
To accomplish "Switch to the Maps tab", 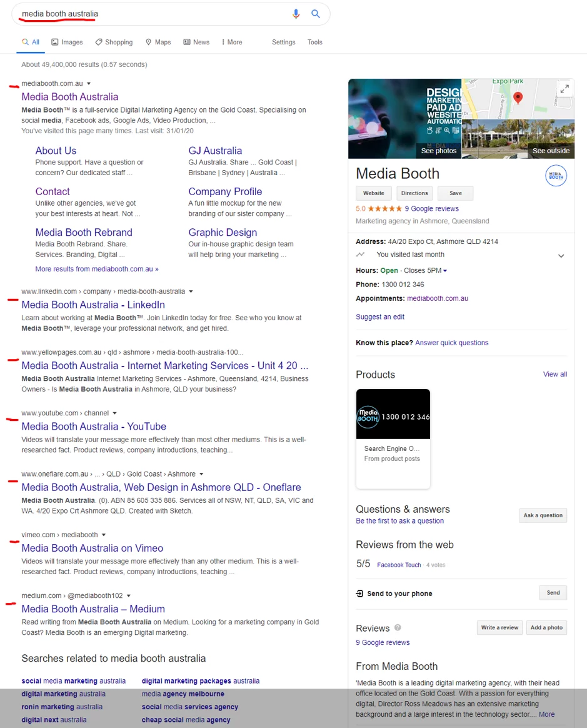I will tap(158, 43).
